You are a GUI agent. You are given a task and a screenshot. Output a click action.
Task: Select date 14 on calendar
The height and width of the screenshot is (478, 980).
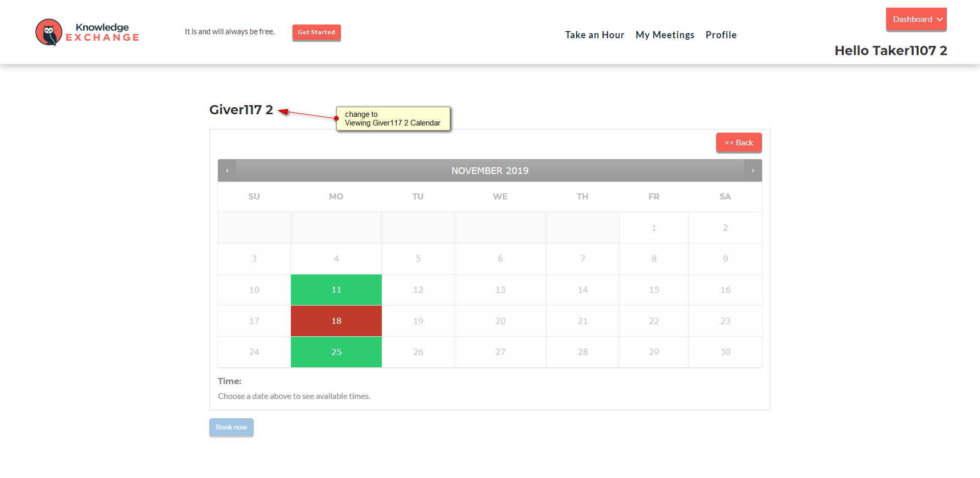583,290
